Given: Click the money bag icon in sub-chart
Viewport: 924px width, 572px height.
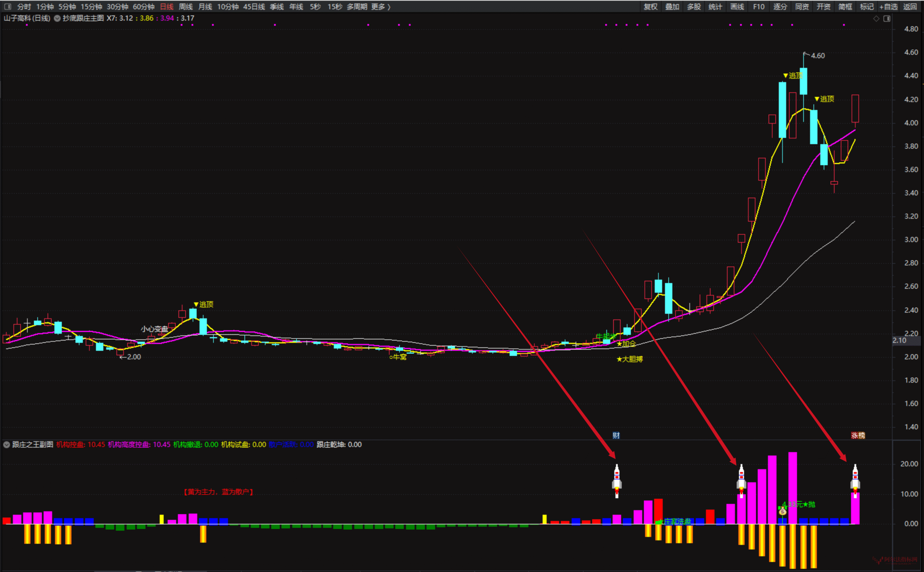Looking at the screenshot, I should pyautogui.click(x=782, y=511).
